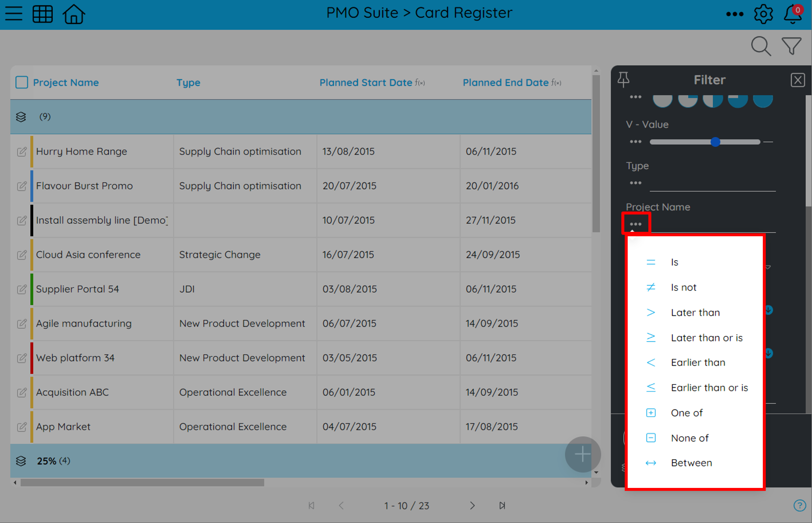
Task: Collapse the 25% (4) group
Action: coord(21,461)
